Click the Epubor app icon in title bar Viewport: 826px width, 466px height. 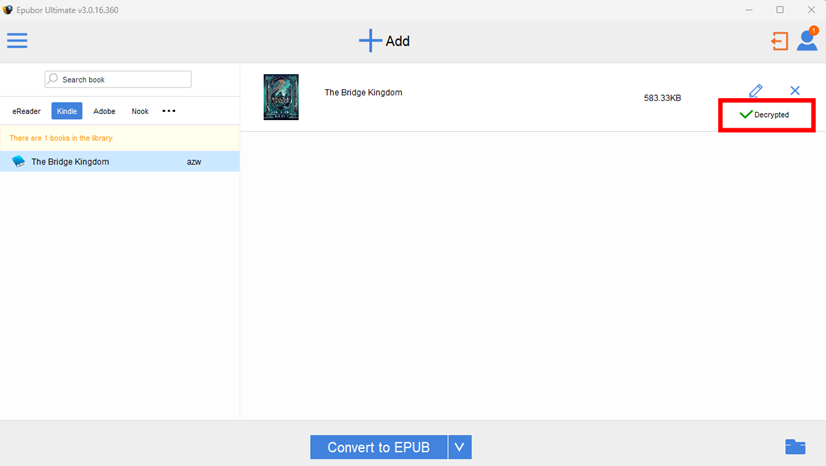point(7,9)
